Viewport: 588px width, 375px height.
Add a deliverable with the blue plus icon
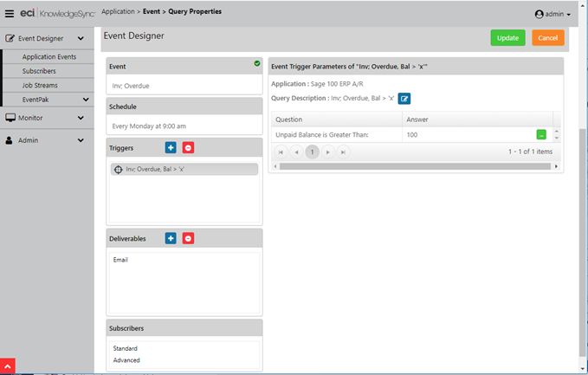point(171,238)
